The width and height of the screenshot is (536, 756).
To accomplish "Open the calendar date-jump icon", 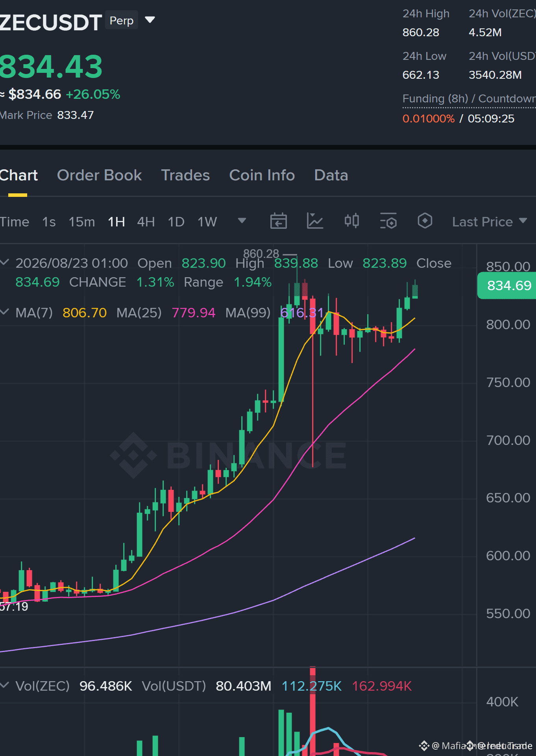I will coord(278,221).
